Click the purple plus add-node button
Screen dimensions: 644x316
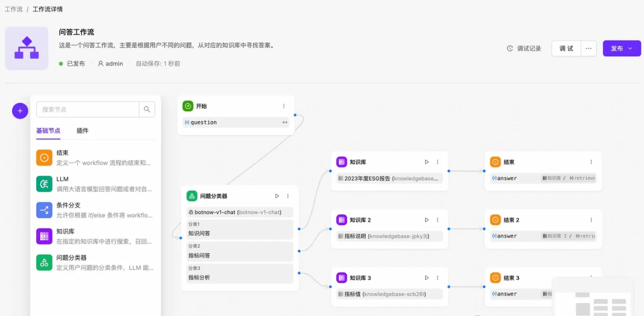tap(20, 110)
